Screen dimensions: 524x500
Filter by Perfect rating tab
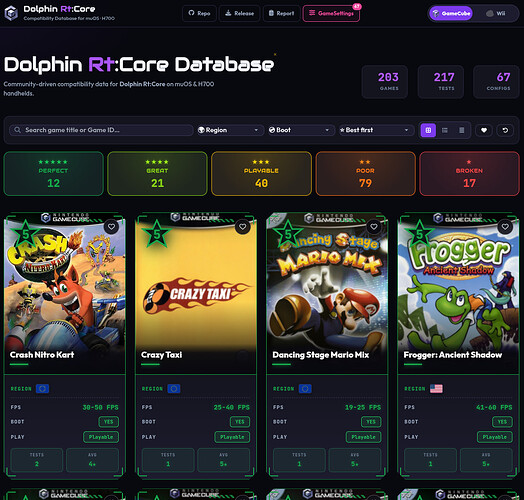pyautogui.click(x=53, y=173)
